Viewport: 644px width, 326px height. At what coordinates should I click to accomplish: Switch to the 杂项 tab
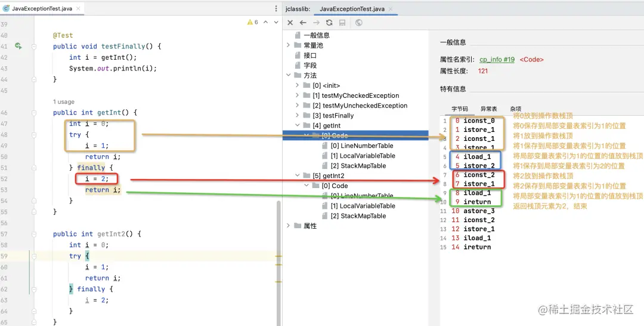pos(515,109)
